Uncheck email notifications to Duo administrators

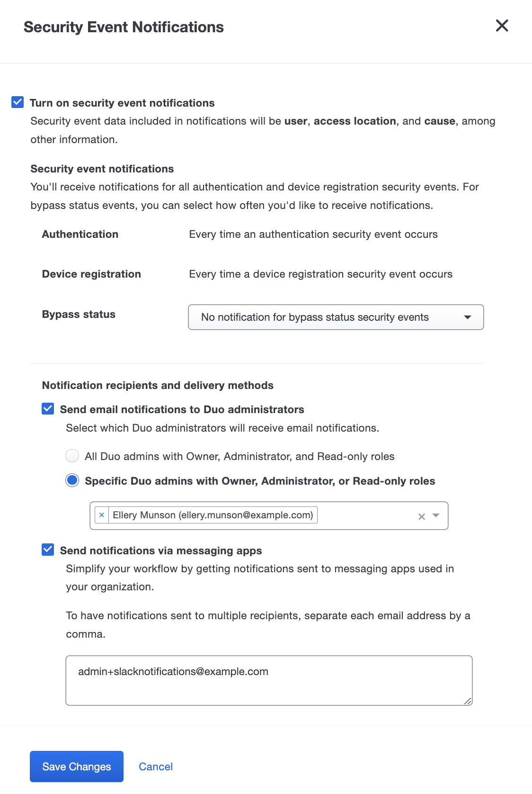click(x=47, y=409)
